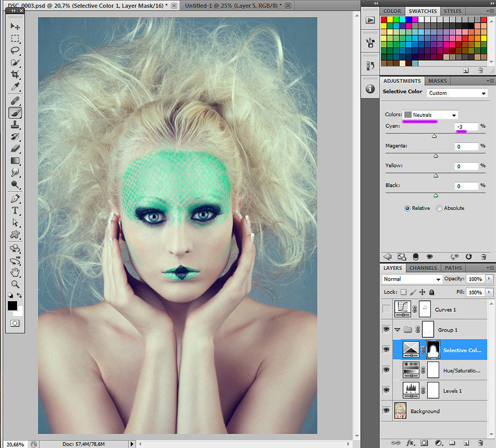Click the Magenta slider handle
Image resolution: width=496 pixels, height=448 pixels.
(436, 155)
